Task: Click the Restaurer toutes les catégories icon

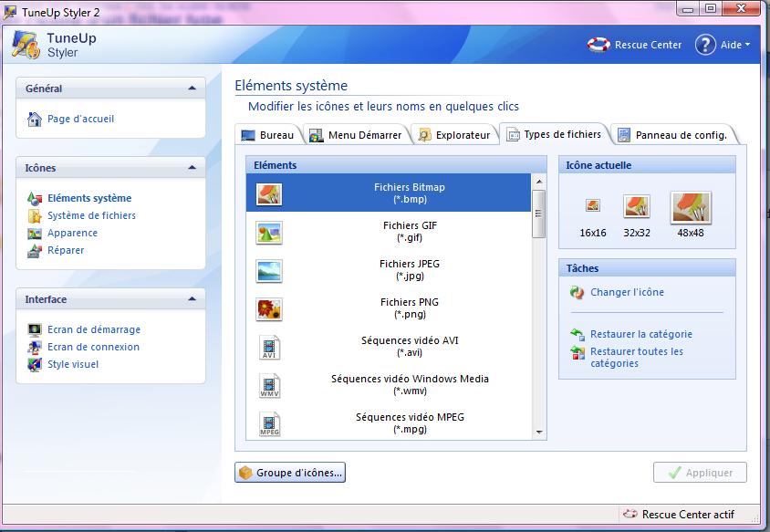Action: tap(577, 352)
